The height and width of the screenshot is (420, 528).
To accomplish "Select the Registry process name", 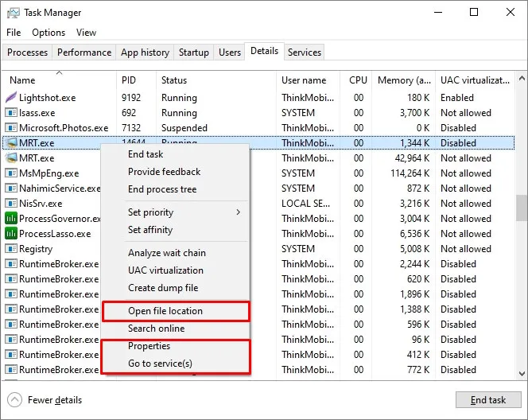I will pyautogui.click(x=36, y=248).
